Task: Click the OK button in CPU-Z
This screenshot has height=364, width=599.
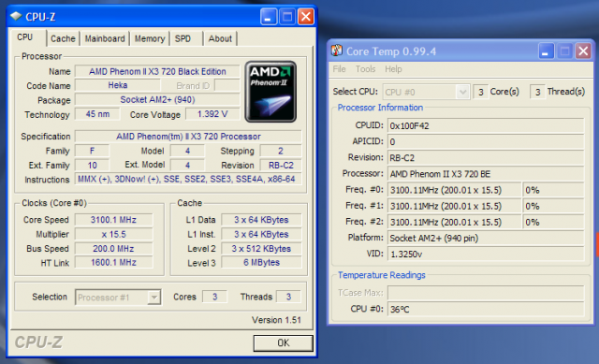Action: click(283, 343)
